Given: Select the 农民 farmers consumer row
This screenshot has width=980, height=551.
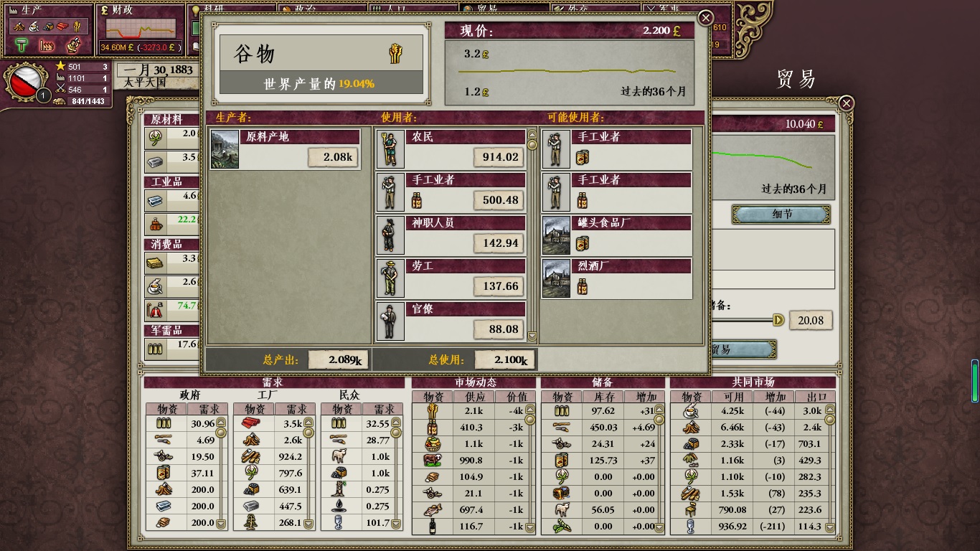Looking at the screenshot, I should pos(450,149).
